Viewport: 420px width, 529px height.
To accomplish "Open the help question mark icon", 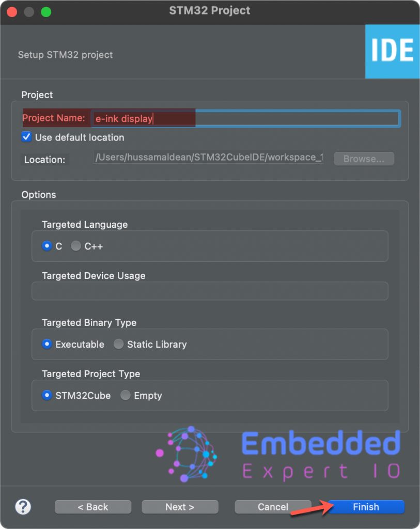I will pos(23,507).
